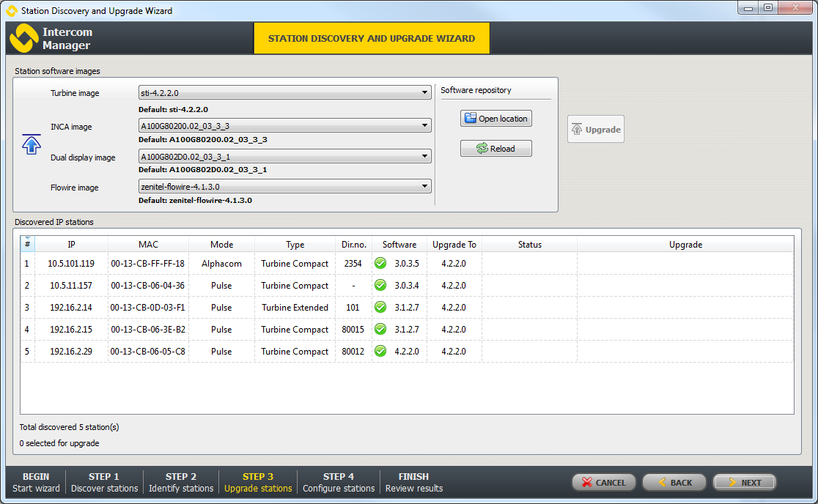Reload the software repository
Image resolution: width=818 pixels, height=504 pixels.
[495, 149]
